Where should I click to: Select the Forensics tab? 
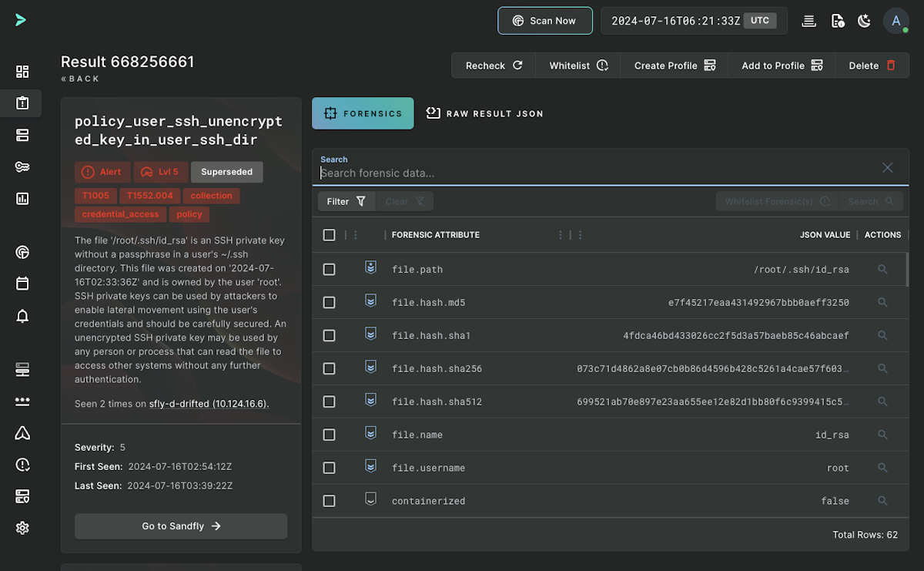363,113
